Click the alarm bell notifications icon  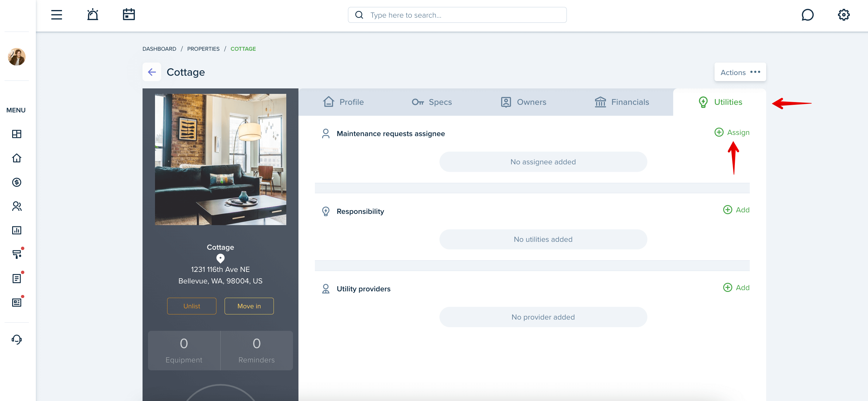click(x=93, y=15)
